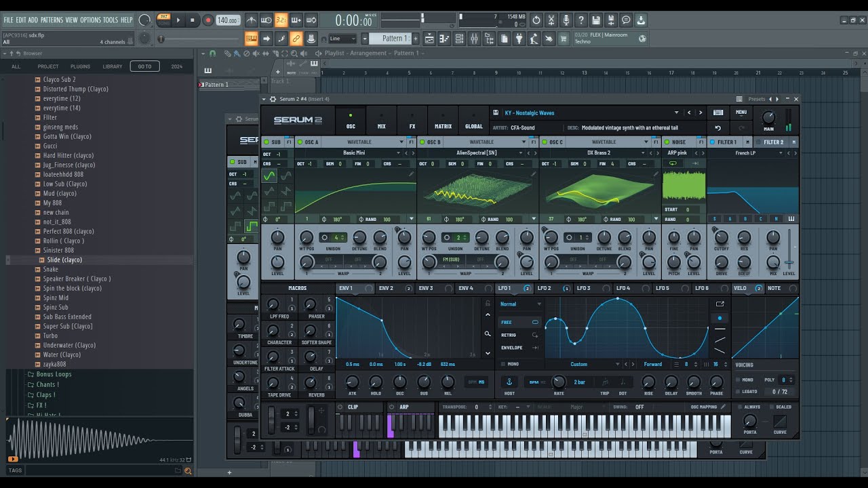This screenshot has width=868, height=488.
Task: Switch to Serum FX tab
Action: (x=412, y=122)
